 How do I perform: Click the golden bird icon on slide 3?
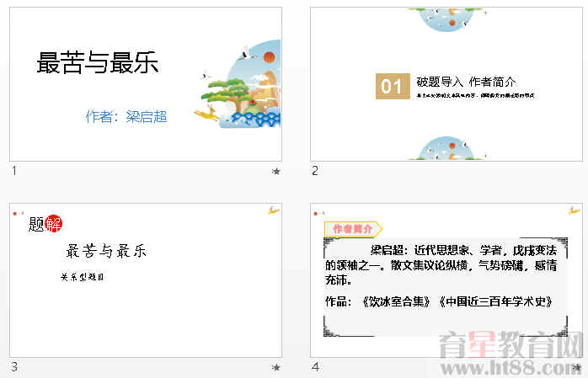273,210
